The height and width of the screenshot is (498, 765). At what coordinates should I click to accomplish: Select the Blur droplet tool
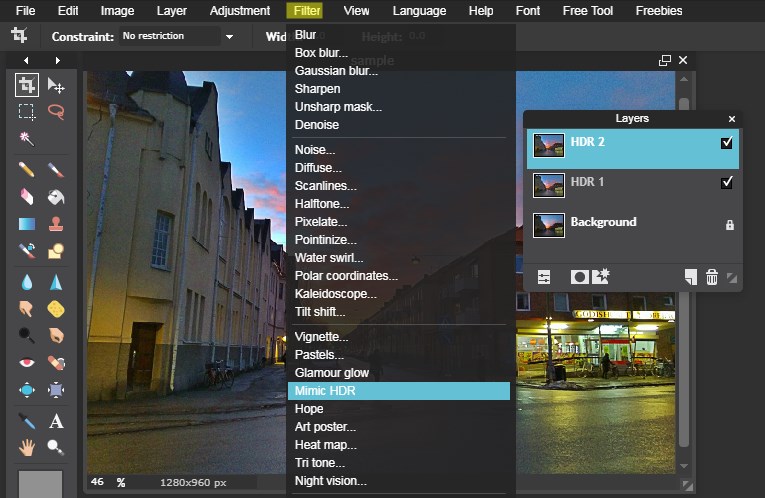27,282
